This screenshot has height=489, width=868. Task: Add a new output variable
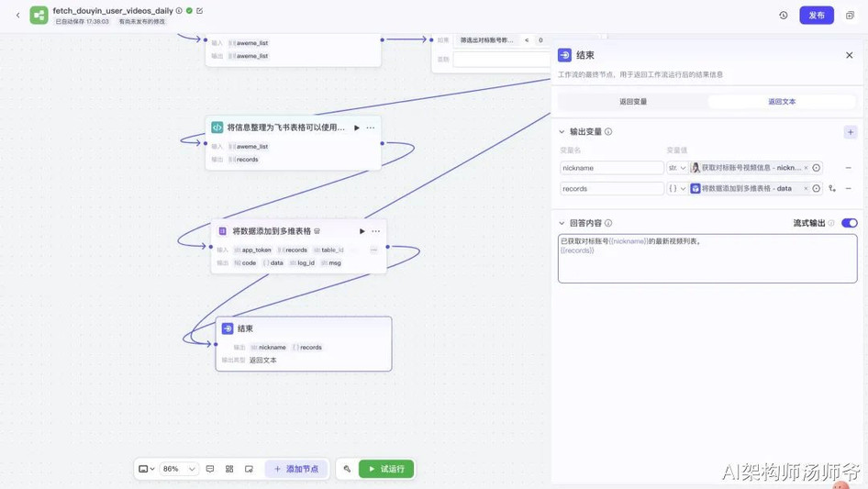point(851,132)
